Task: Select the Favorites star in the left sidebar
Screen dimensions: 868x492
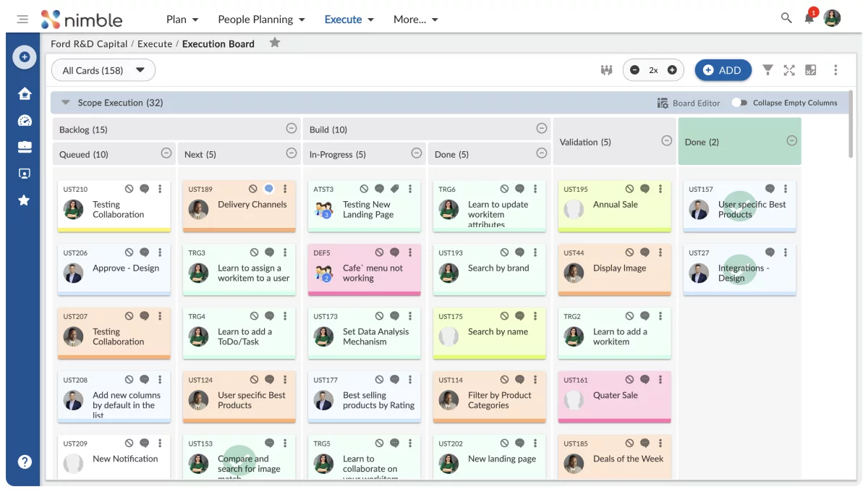Action: click(x=25, y=200)
